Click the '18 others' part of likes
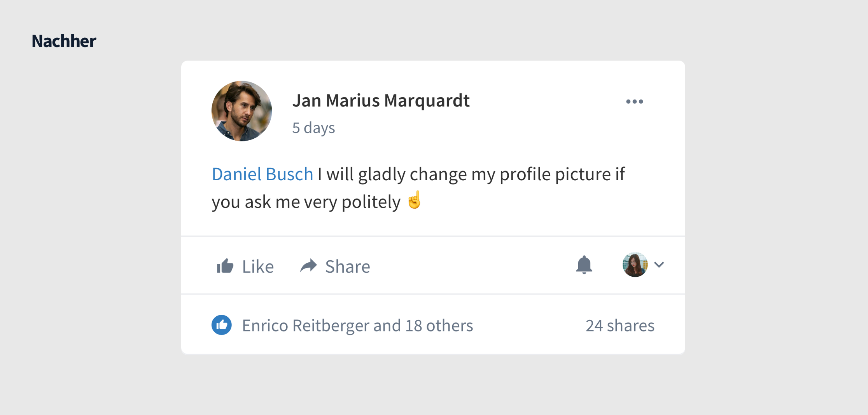Screen dimensions: 868x415 coord(439,325)
